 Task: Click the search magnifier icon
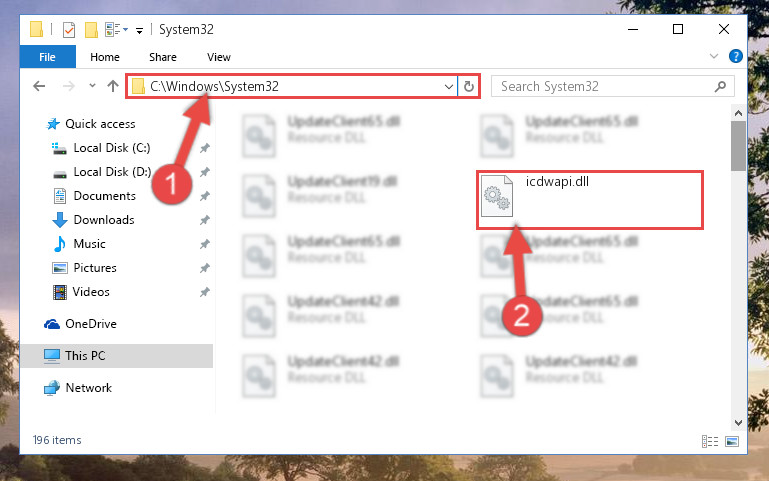(x=720, y=87)
